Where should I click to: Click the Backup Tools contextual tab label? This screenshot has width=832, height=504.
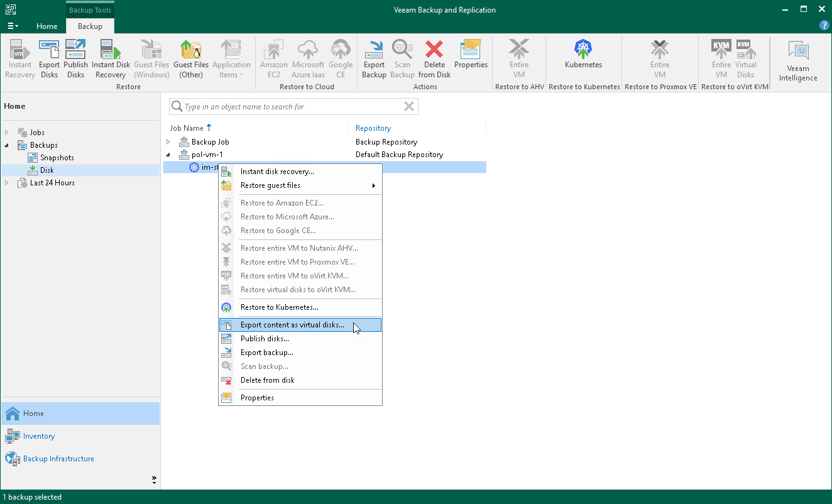(x=90, y=10)
